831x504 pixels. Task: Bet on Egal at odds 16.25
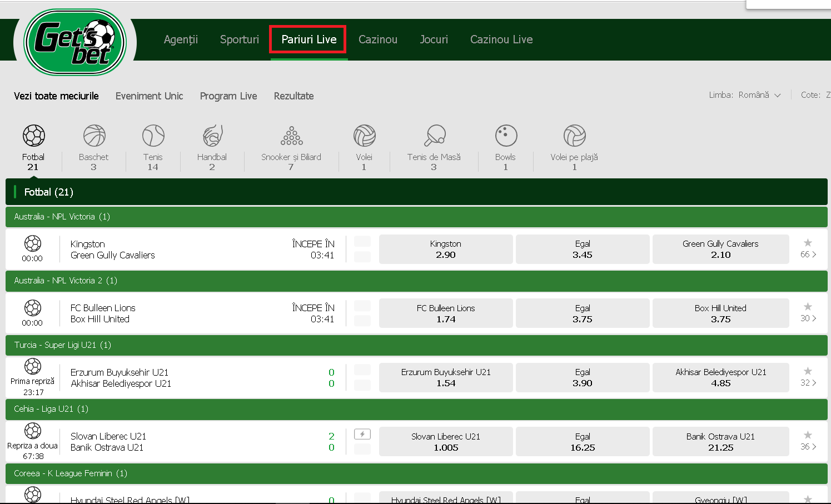coord(583,442)
